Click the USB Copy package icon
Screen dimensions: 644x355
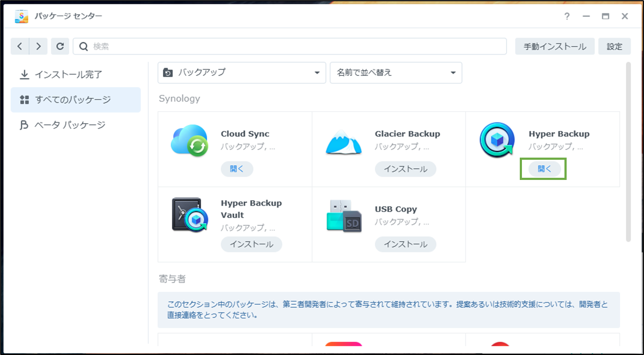tap(344, 216)
